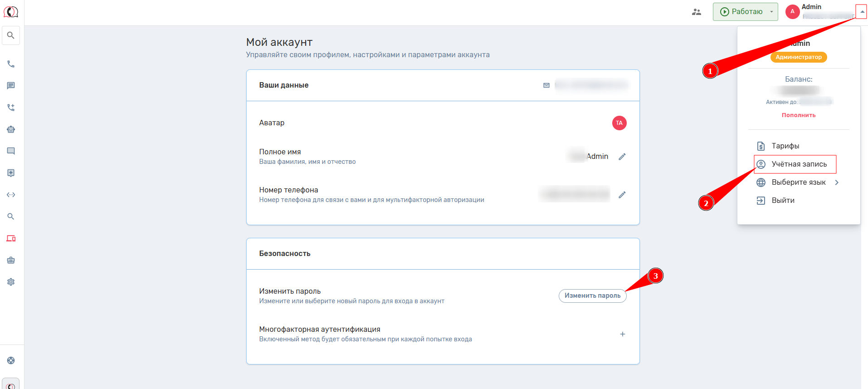This screenshot has height=389, width=868.
Task: Expand multifactor authentication with plus icon
Action: tap(623, 334)
